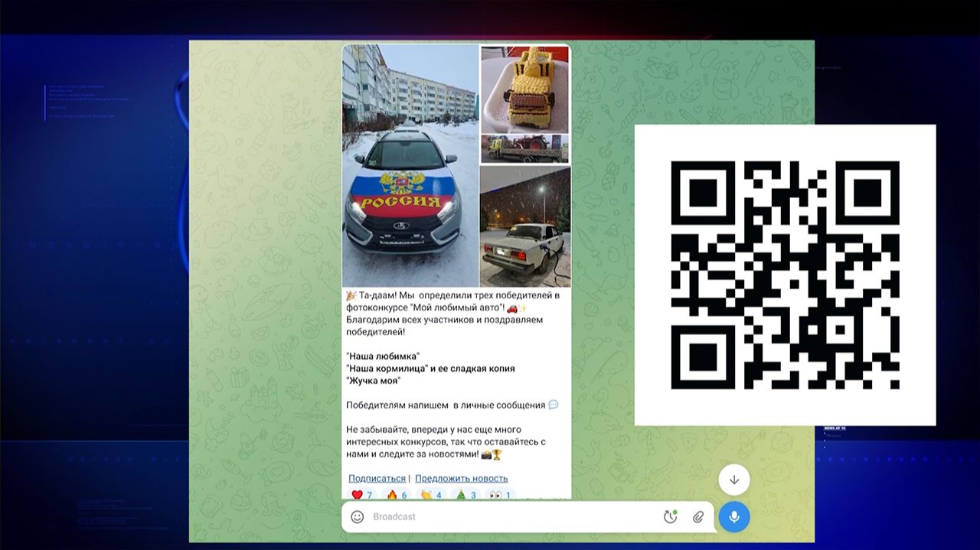The width and height of the screenshot is (980, 550).
Task: Jump to latest message with down arrow
Action: point(734,480)
